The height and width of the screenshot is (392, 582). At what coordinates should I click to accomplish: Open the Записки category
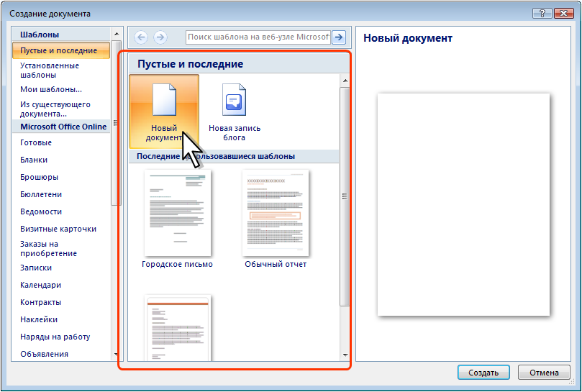click(x=36, y=268)
